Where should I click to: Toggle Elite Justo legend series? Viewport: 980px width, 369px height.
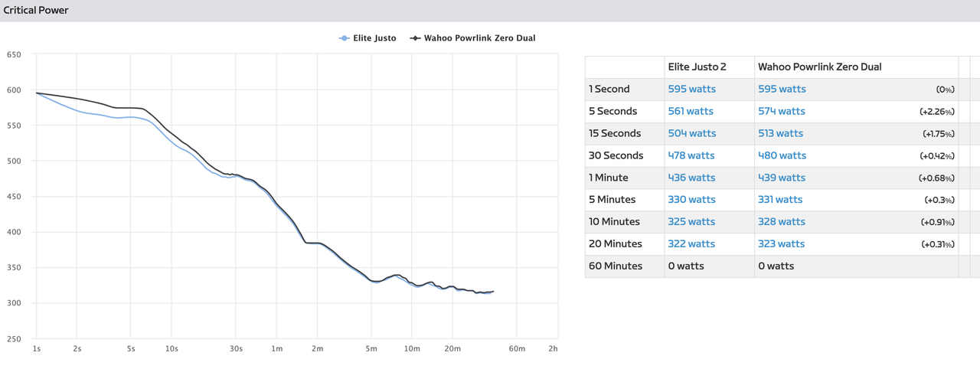(x=368, y=38)
